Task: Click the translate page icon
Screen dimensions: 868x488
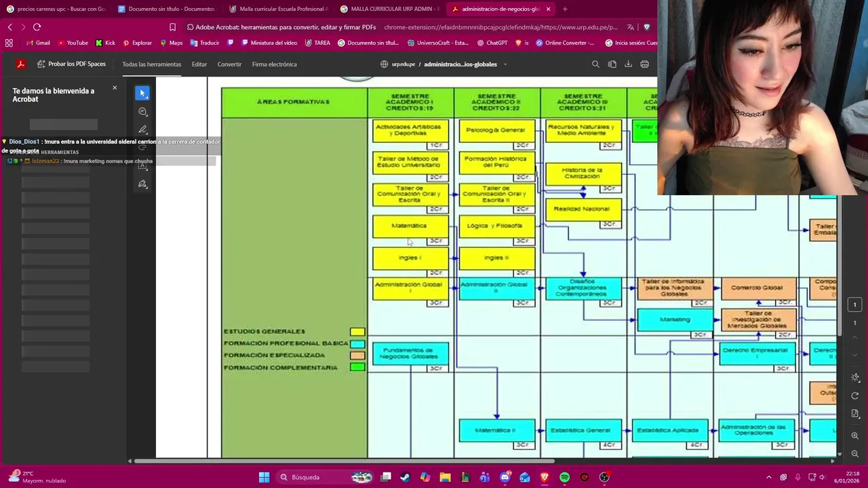Action: click(x=631, y=27)
